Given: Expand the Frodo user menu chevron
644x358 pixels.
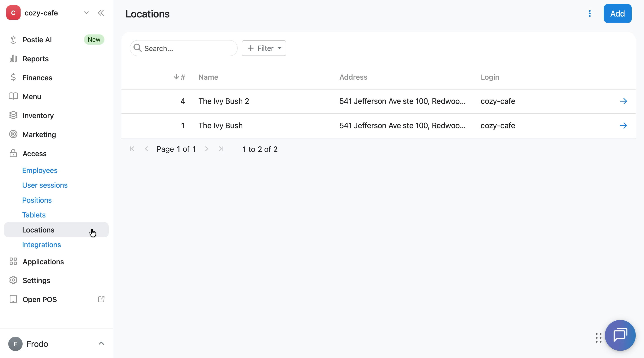Looking at the screenshot, I should (x=101, y=343).
